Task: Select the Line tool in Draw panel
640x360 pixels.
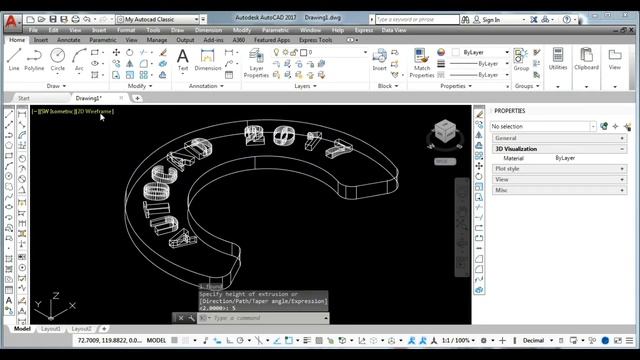Action: 14,59
